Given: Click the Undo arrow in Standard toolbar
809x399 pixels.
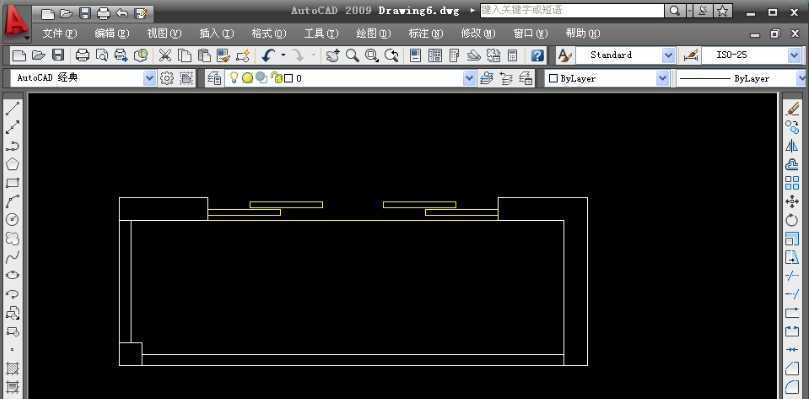Looking at the screenshot, I should pyautogui.click(x=267, y=55).
